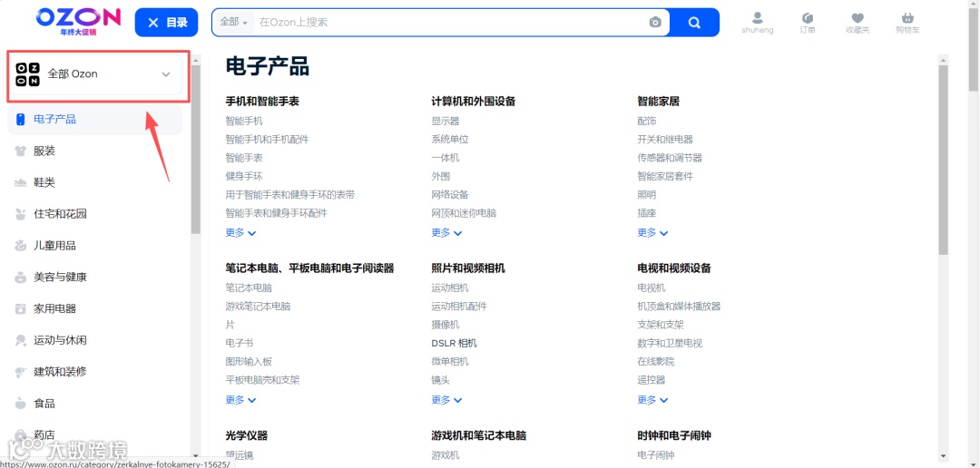This screenshot has height=468, width=980.
Task: Click the 电子书 link
Action: [240, 344]
